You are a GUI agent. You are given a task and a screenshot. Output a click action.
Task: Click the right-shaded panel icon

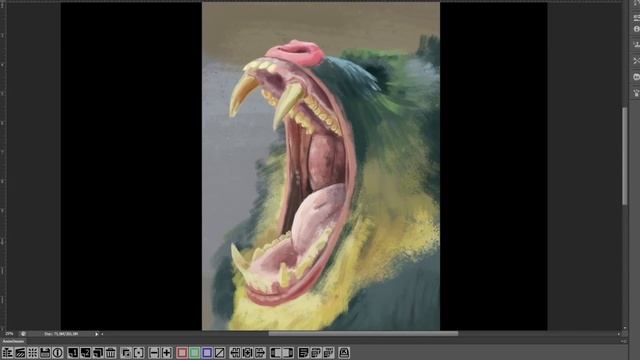coord(288,353)
